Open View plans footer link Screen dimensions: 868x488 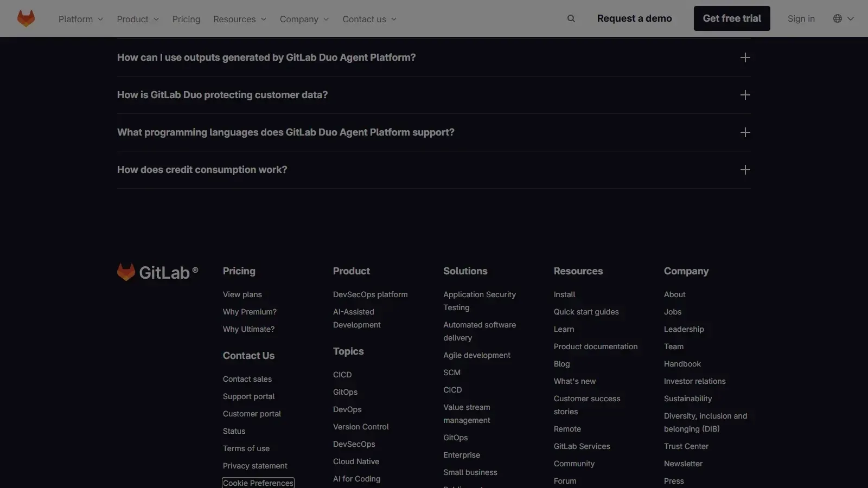tap(242, 294)
